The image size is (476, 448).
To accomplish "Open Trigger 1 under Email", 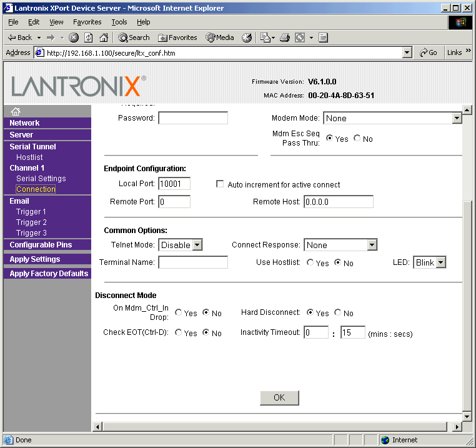I will point(31,212).
